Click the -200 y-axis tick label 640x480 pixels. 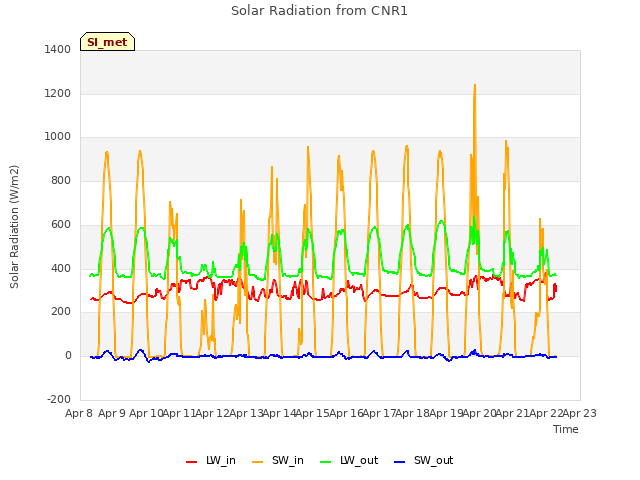point(59,399)
